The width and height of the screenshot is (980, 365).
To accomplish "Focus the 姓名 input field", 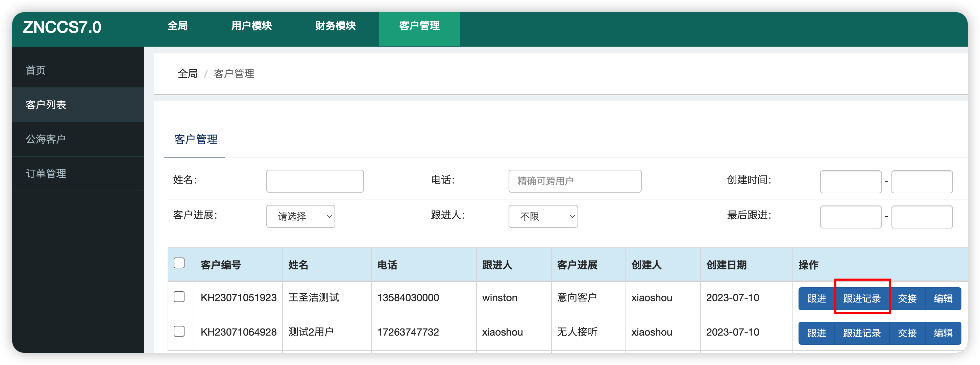I will 315,181.
